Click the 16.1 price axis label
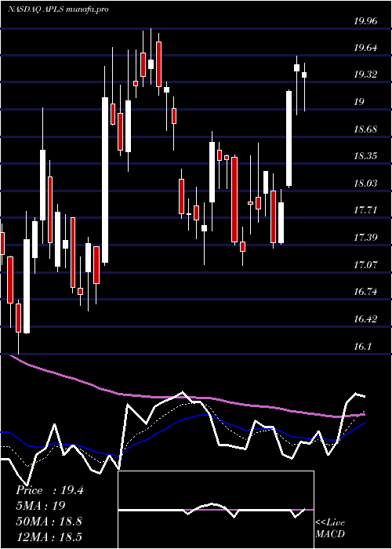 [362, 346]
